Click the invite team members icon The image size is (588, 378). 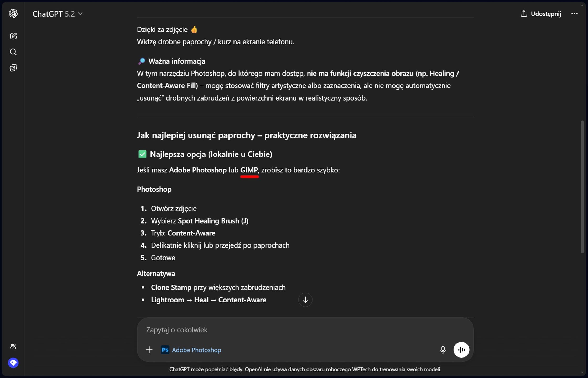(13, 346)
